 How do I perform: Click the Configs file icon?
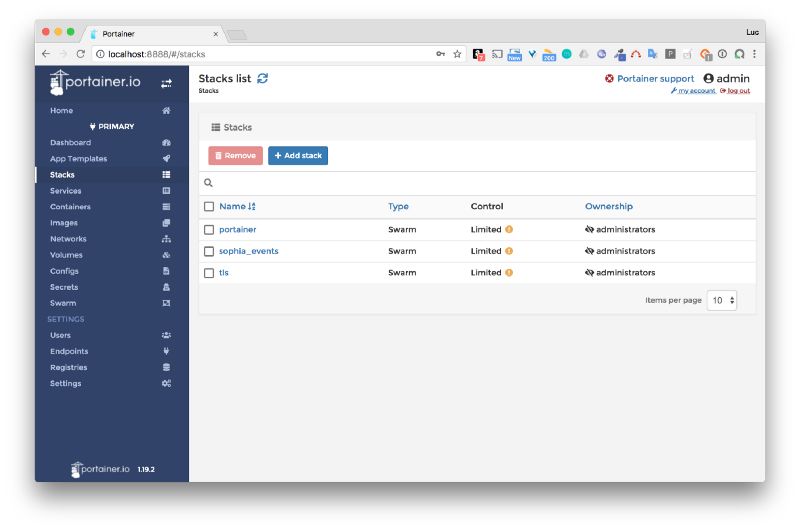[166, 271]
